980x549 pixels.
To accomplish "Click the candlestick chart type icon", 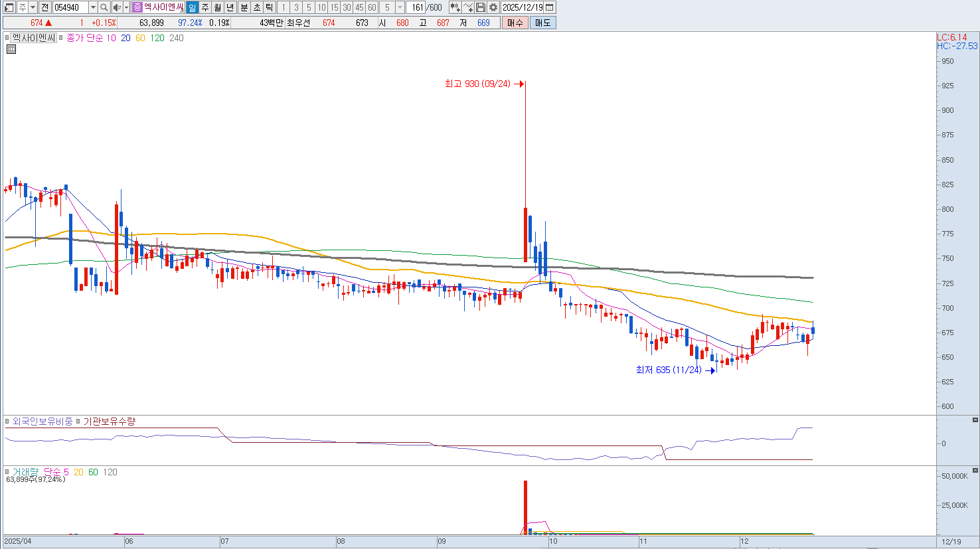I will click(x=455, y=7).
